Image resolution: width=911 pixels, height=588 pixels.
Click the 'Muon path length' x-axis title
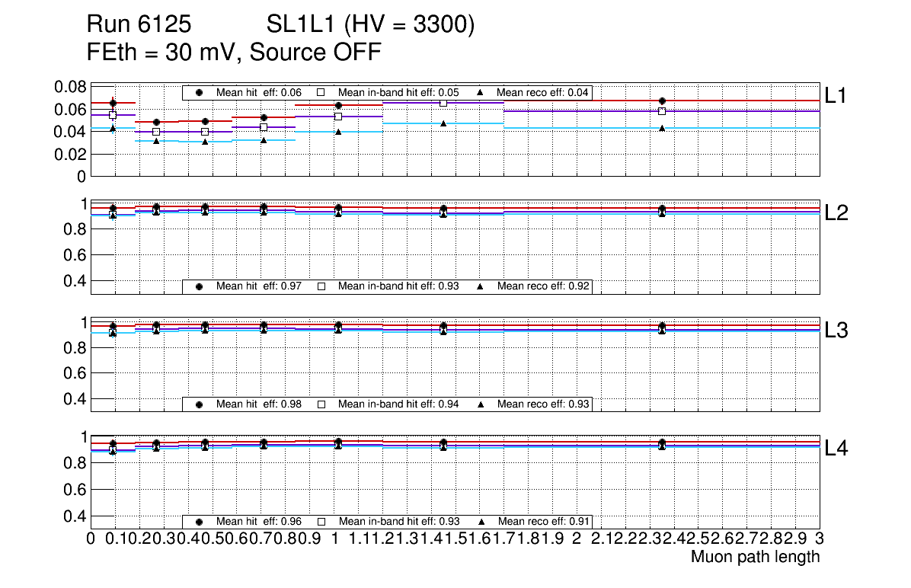click(x=755, y=557)
